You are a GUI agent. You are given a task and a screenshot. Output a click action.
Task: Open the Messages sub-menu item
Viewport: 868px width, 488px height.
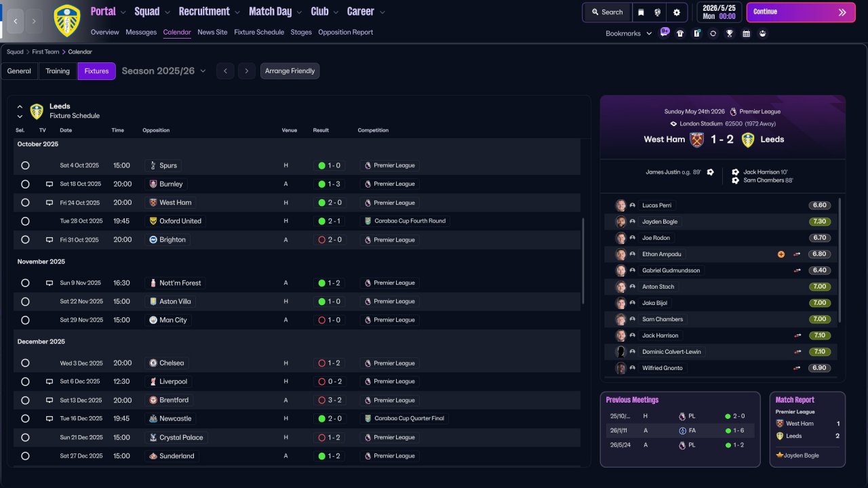coord(141,32)
